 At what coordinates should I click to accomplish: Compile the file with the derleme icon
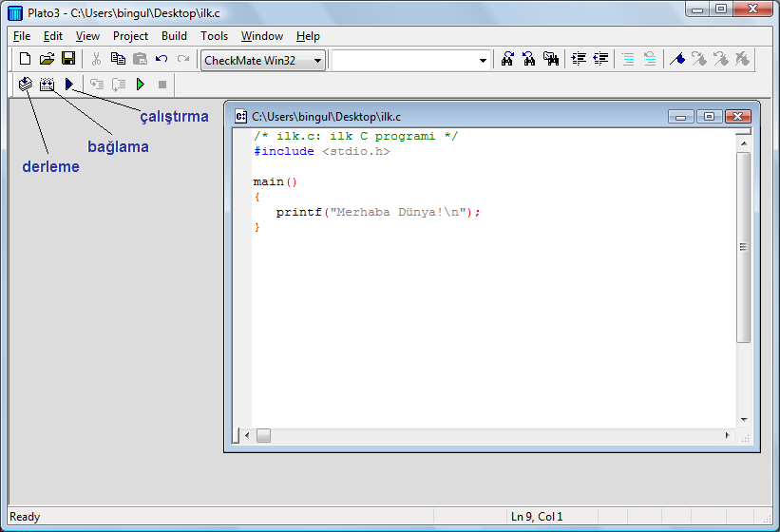click(x=26, y=84)
